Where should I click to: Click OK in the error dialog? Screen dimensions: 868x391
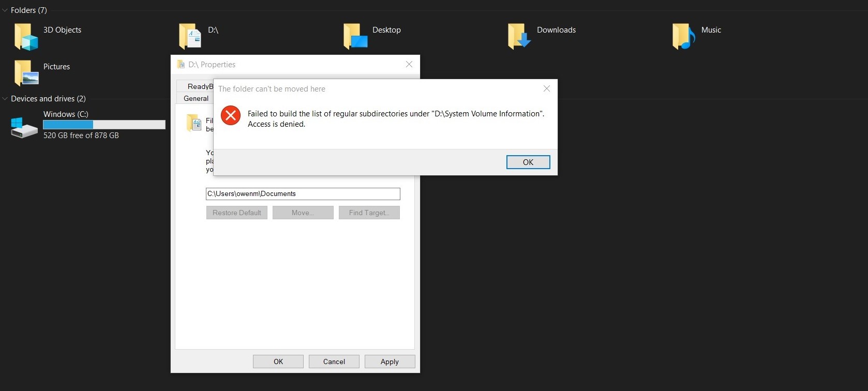(528, 162)
